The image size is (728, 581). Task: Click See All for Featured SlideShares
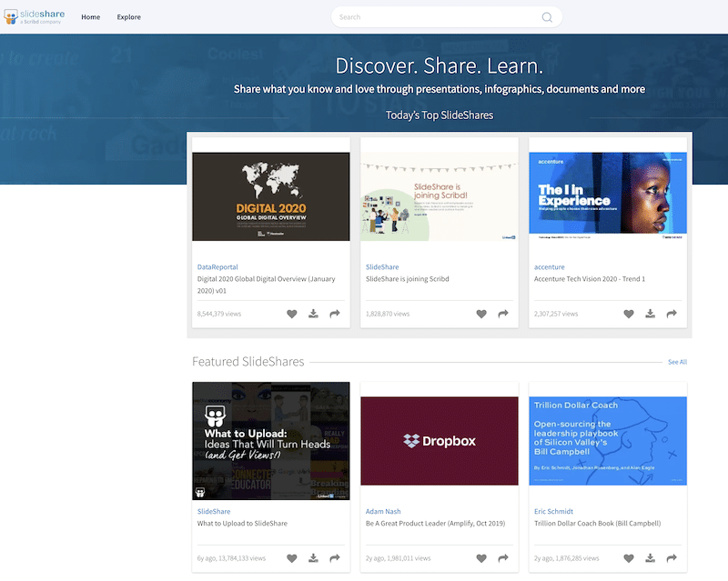(x=677, y=362)
